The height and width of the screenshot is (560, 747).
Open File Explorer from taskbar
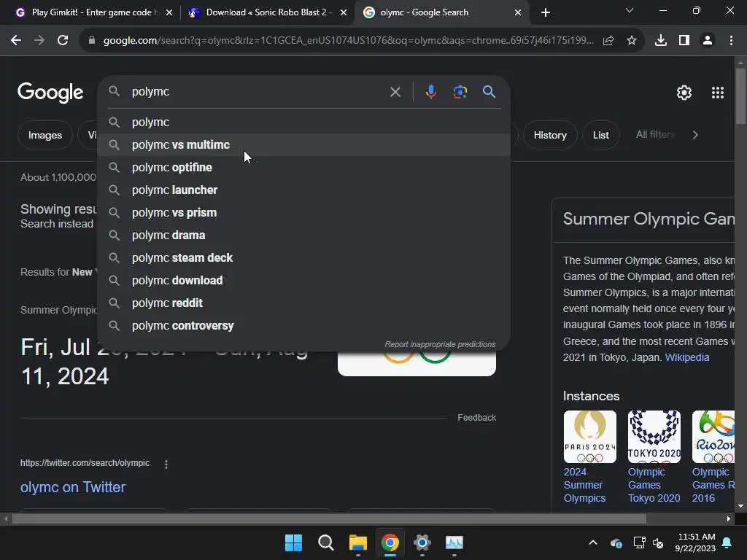coord(357,542)
